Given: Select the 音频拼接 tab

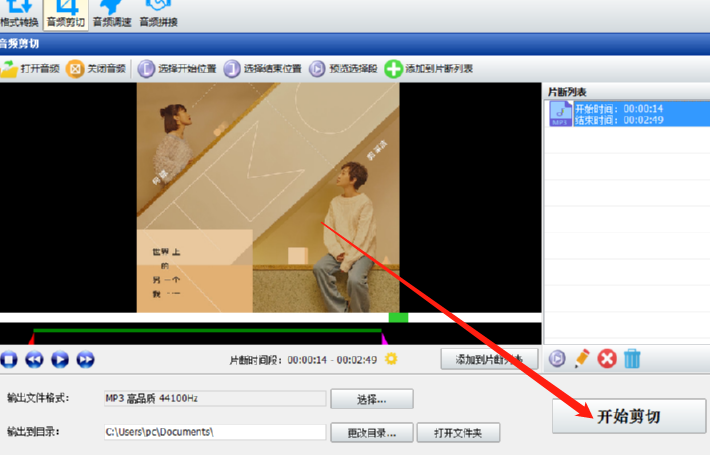Looking at the screenshot, I should tap(158, 14).
